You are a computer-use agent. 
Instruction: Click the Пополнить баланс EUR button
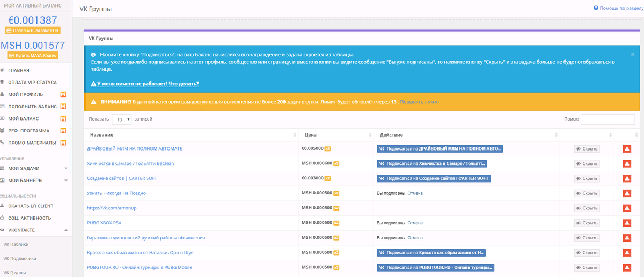[32, 31]
